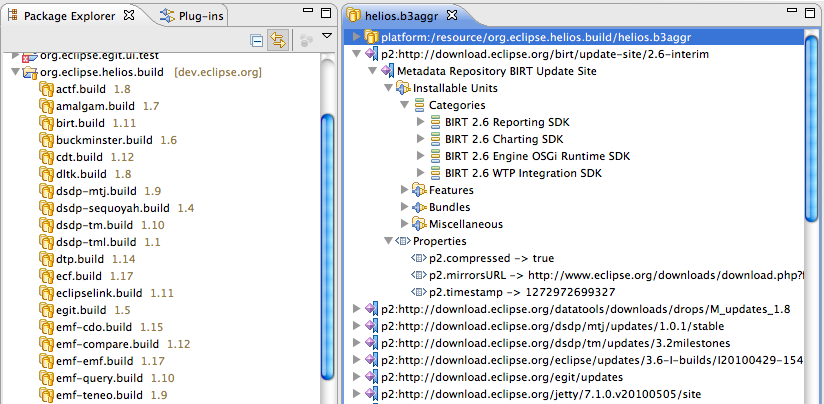Click Features folder icon

[x=419, y=190]
